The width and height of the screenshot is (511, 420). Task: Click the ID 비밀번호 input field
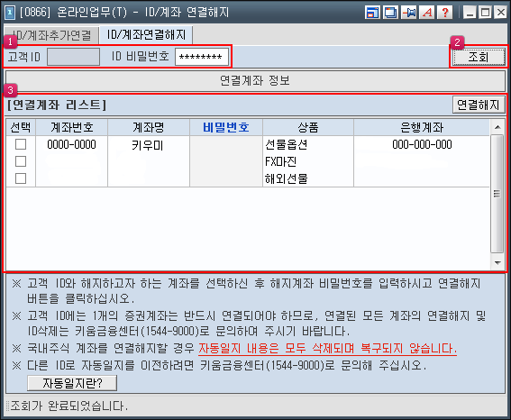click(202, 57)
